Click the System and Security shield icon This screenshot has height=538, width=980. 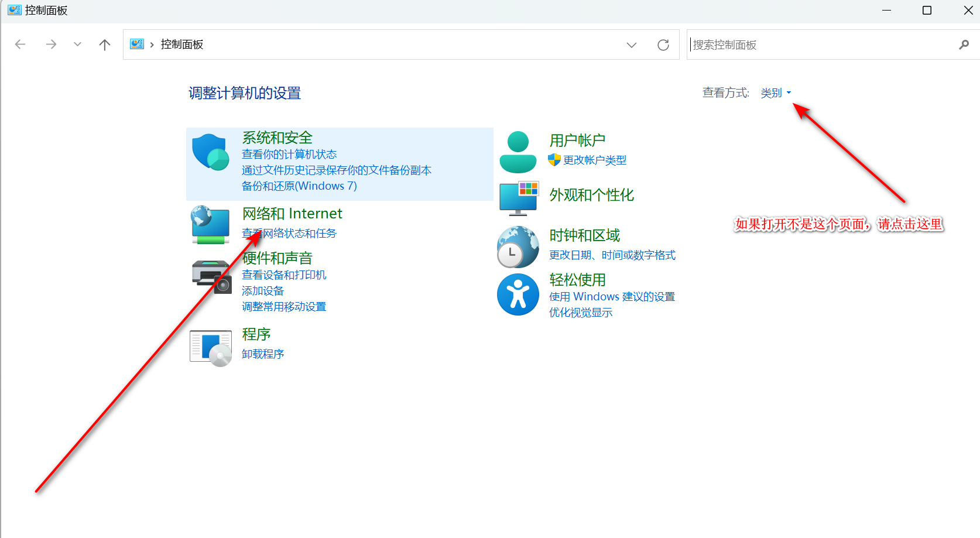(x=210, y=152)
